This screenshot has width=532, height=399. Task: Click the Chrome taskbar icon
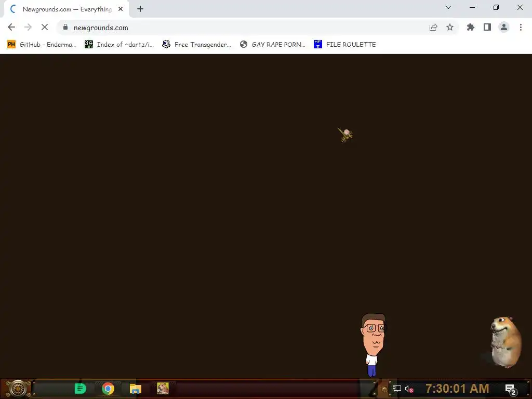coord(108,389)
